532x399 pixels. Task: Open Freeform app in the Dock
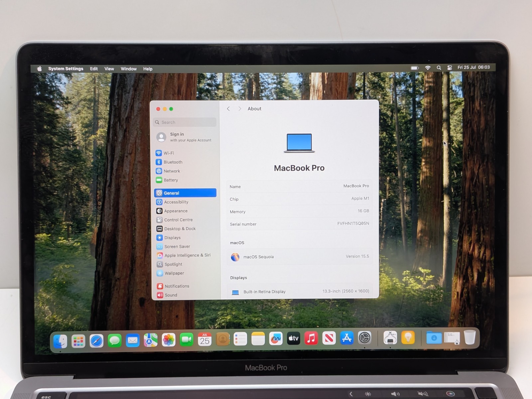[276, 339]
